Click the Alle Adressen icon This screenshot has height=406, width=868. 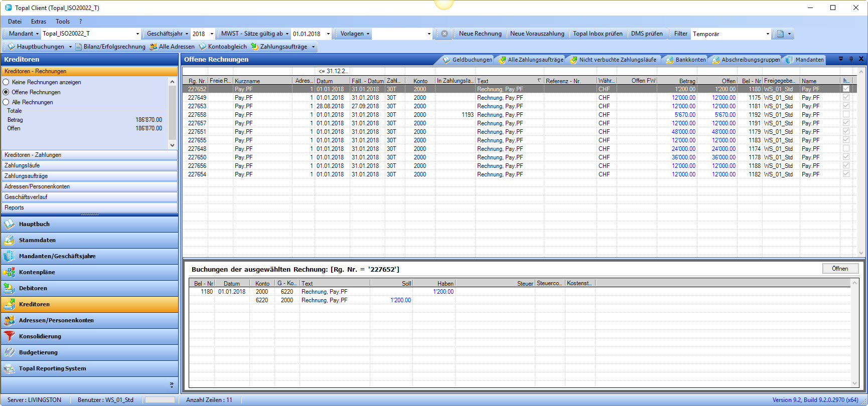point(154,47)
